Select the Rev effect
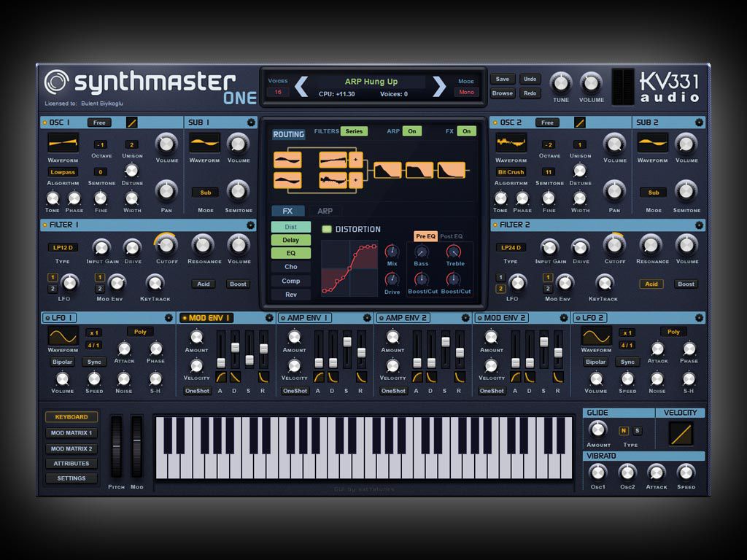Screen dimensions: 747x560 pyautogui.click(x=290, y=295)
